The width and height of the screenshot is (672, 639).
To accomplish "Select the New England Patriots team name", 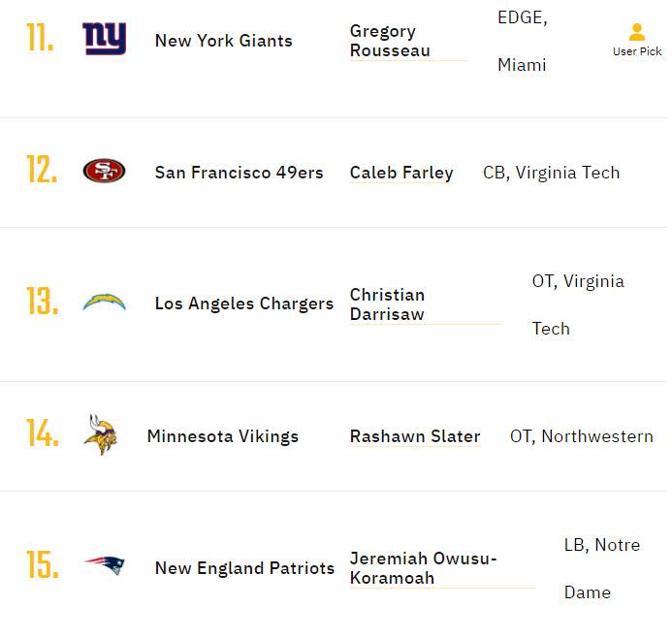I will point(244,568).
